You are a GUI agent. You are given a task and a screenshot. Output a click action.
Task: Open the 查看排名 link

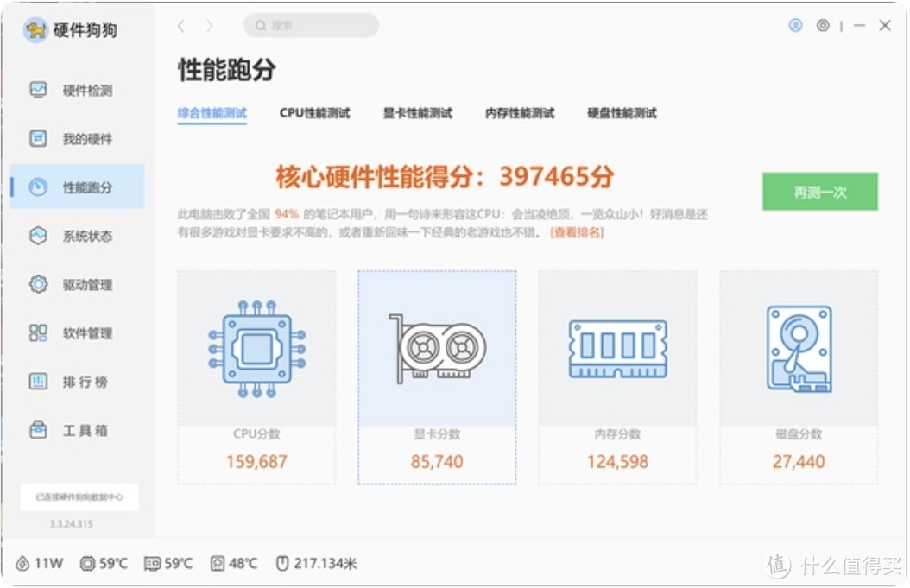pos(577,233)
